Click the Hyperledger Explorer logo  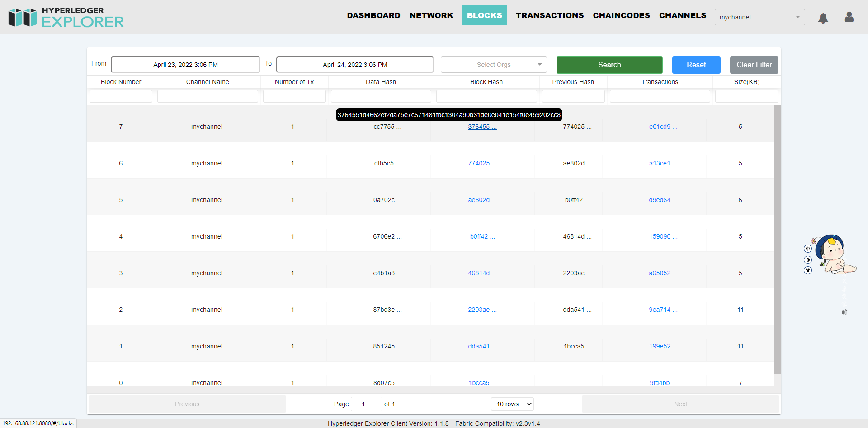(66, 18)
